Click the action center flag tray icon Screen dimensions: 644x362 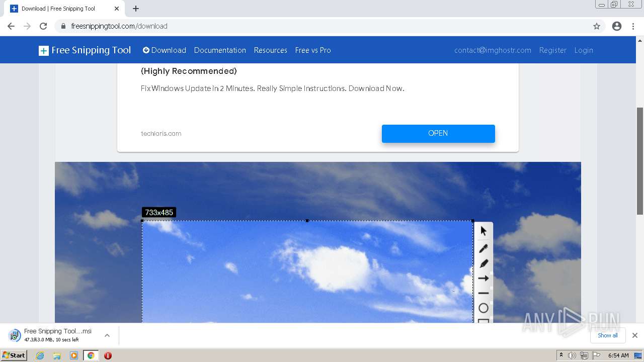pyautogui.click(x=596, y=355)
